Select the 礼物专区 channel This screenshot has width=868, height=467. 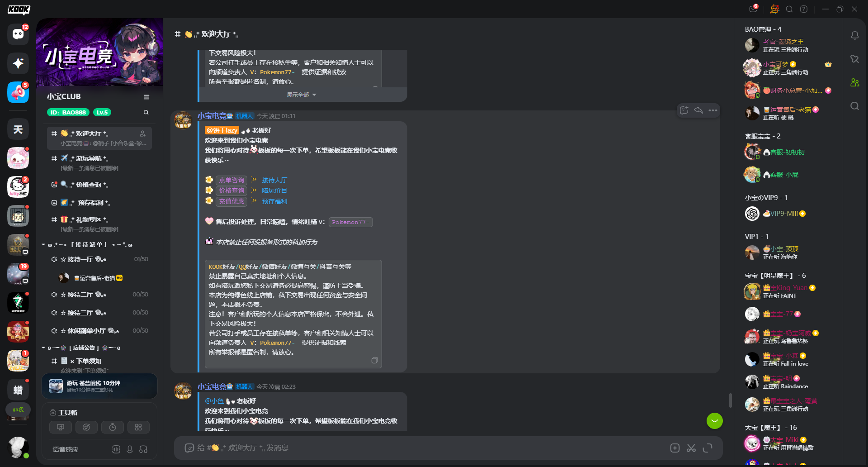[x=99, y=224]
